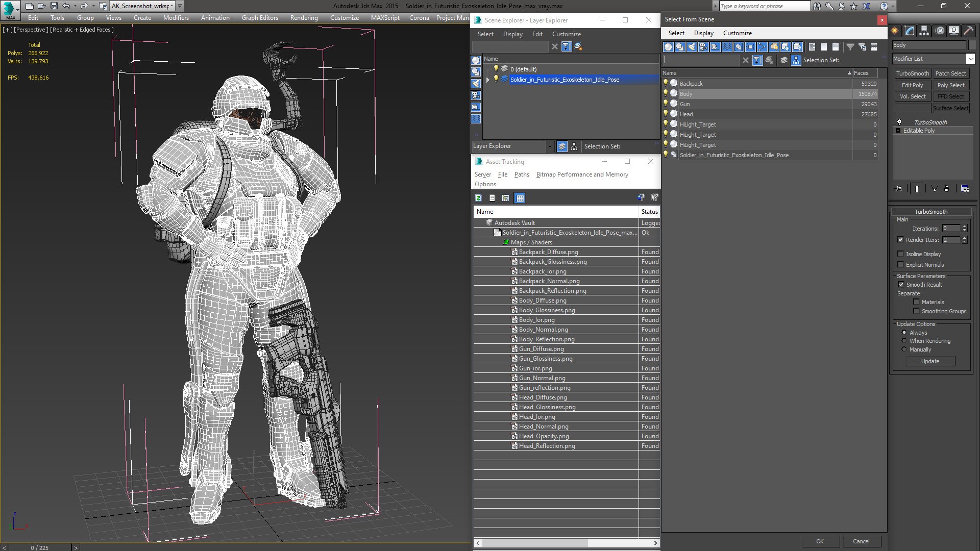Toggle Display Cameras filter in Select From Scene

(703, 47)
